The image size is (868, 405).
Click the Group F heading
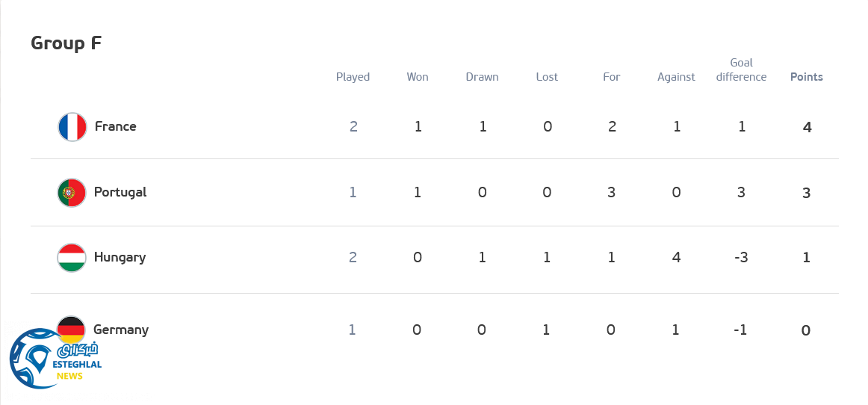point(66,43)
